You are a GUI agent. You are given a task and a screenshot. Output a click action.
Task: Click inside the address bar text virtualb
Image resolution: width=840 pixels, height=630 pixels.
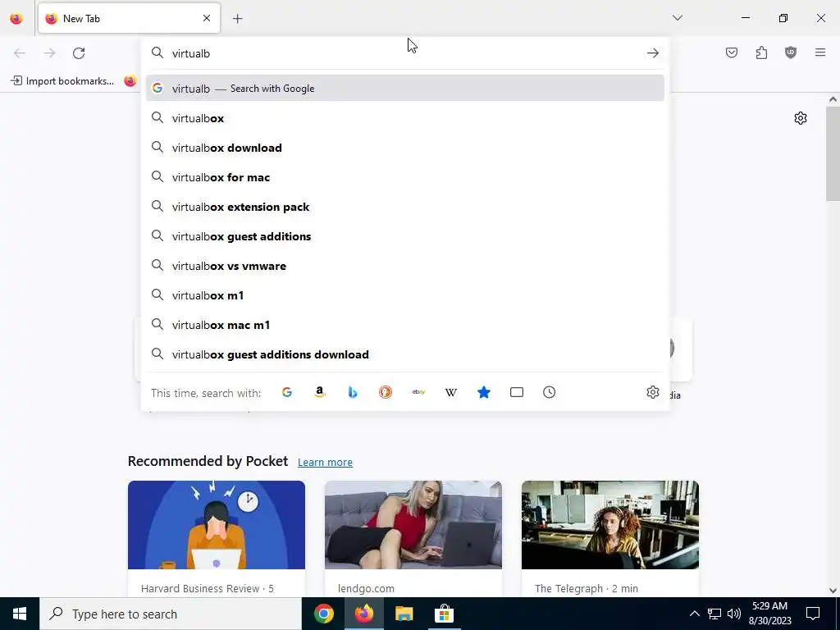click(x=191, y=53)
